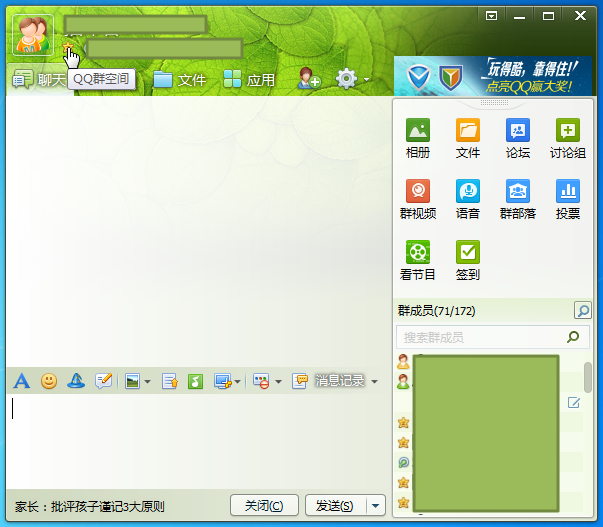603x527 pixels.
Task: Open the 群部落 group tribe app
Action: (x=518, y=198)
